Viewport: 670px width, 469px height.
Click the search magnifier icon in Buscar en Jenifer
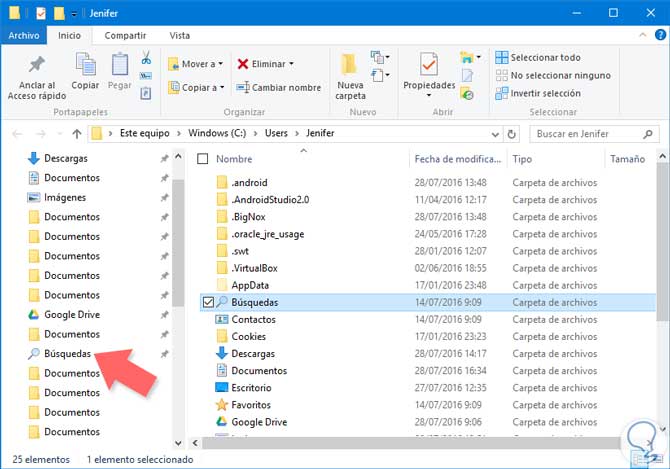(648, 134)
